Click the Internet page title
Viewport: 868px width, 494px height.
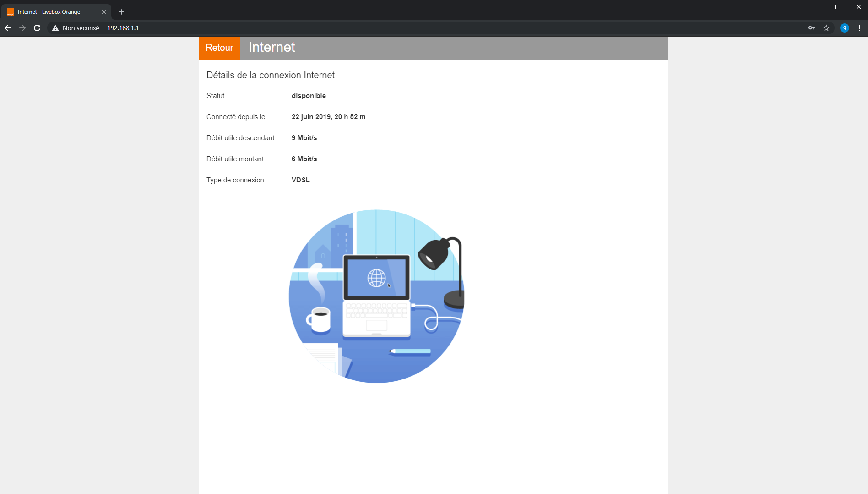[x=271, y=47]
